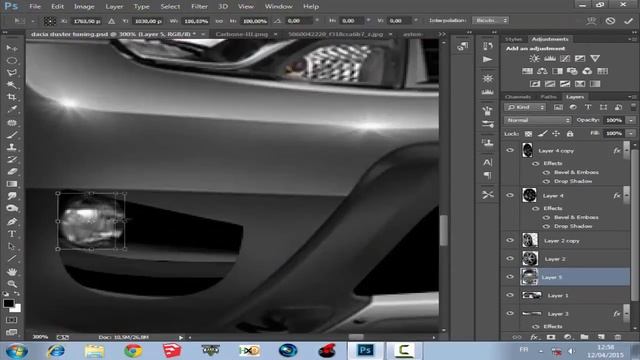The image size is (640, 360).
Task: Select the Smudge tool
Action: point(11,196)
